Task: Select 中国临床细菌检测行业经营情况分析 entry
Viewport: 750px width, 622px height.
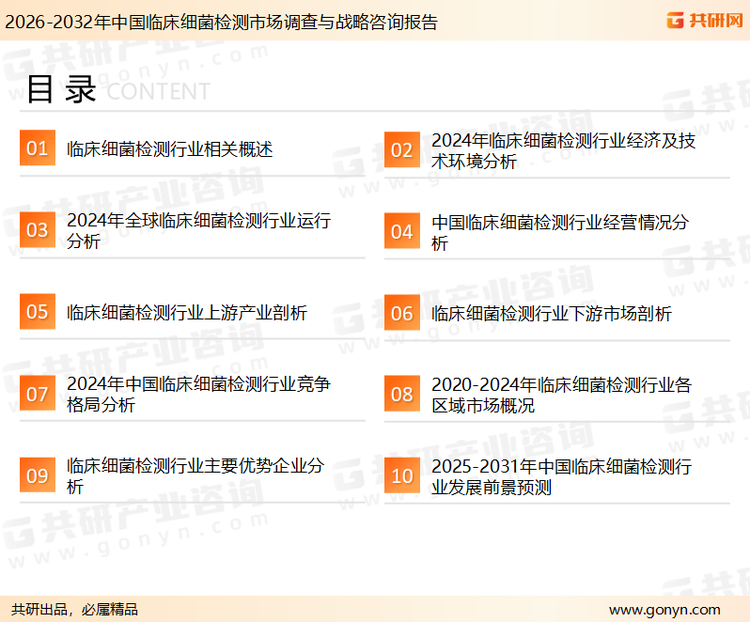Action: click(560, 232)
